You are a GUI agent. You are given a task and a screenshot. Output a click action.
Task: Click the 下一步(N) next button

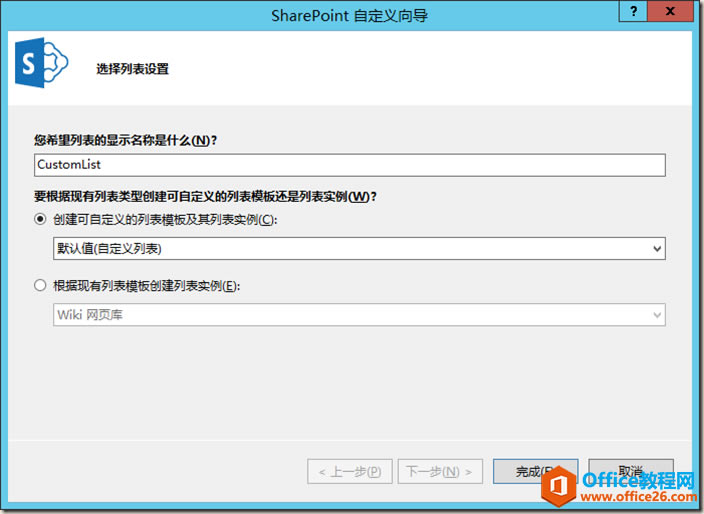440,471
